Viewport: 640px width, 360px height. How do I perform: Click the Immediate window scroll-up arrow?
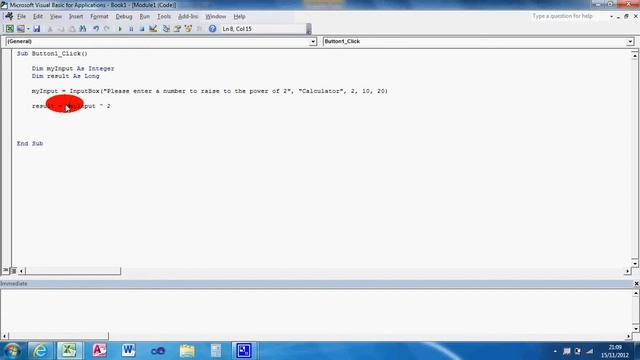point(636,293)
